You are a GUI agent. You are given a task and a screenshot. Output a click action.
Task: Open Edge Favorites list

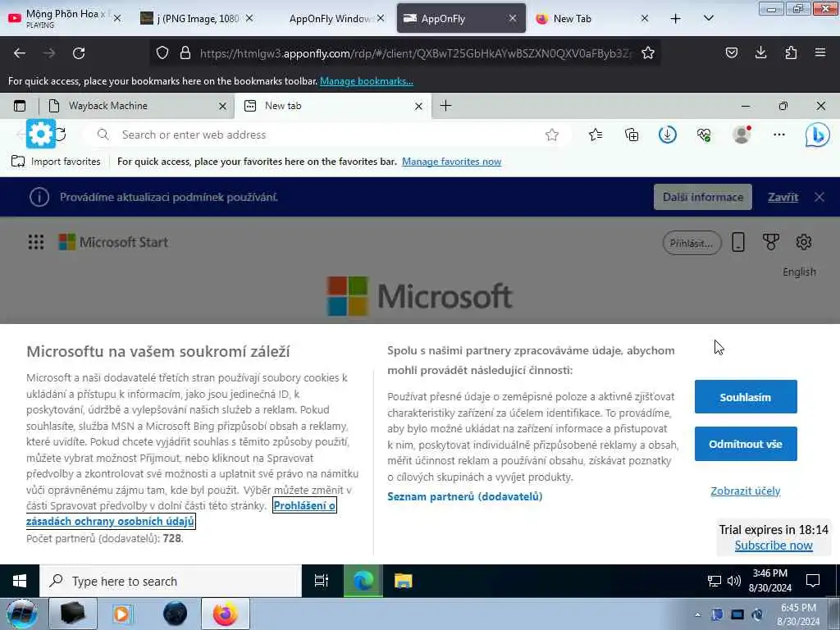(596, 135)
